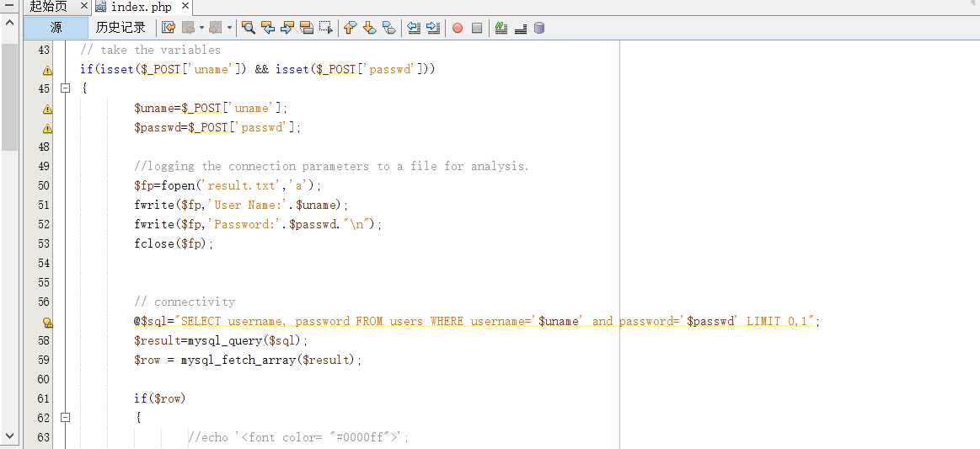Open the Forward history dropdown arrow
Screen dimensions: 980x449
click(x=229, y=28)
